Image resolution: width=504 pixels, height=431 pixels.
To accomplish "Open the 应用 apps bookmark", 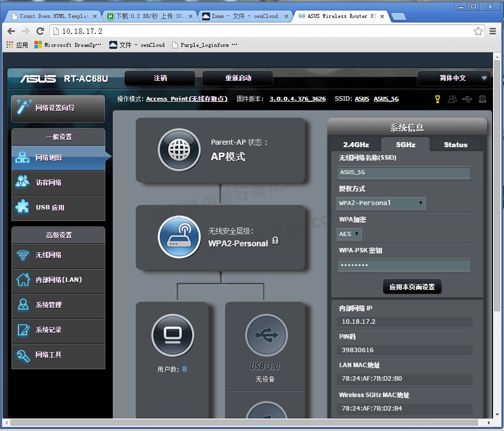I will [x=17, y=45].
